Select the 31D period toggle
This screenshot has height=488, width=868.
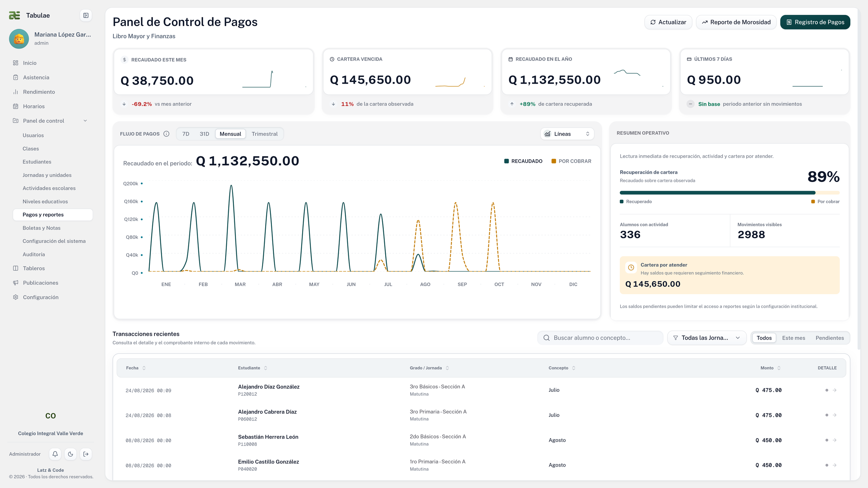204,134
